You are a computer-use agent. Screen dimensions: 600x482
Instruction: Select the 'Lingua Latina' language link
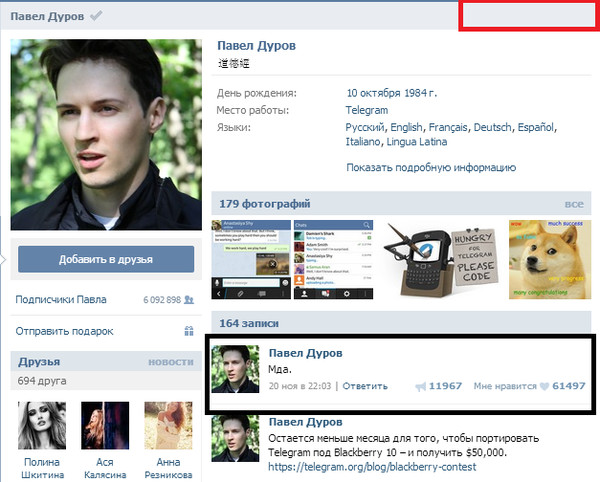(417, 142)
